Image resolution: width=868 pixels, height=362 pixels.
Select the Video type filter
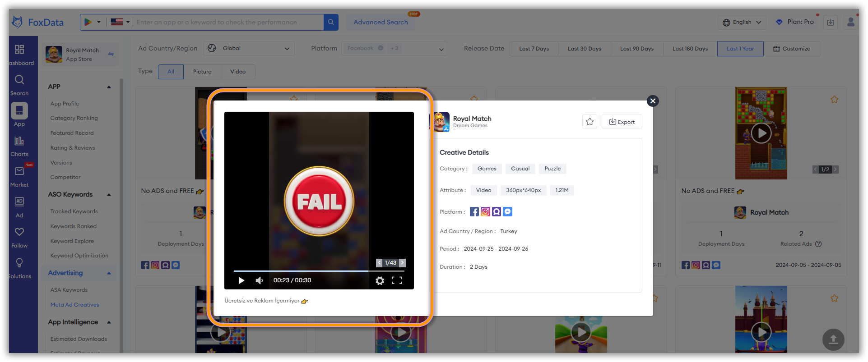238,72
